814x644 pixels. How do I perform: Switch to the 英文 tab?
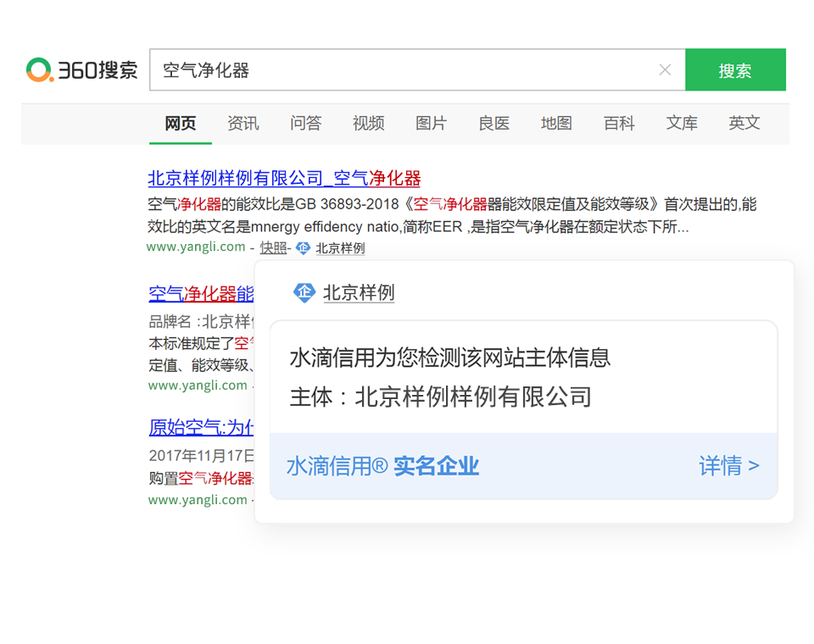point(744,124)
